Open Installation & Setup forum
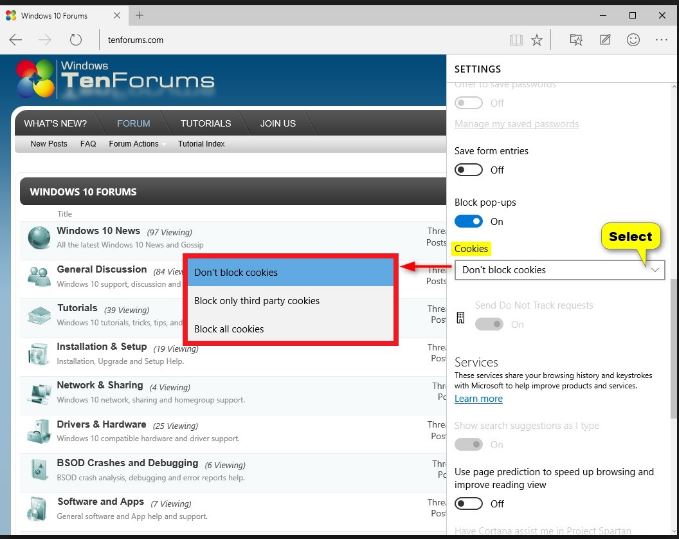 102,347
